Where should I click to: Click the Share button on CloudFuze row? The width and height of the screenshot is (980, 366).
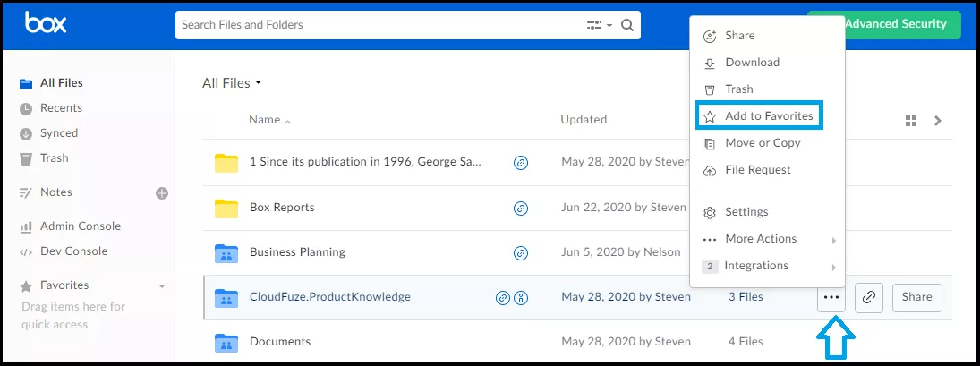(x=916, y=297)
